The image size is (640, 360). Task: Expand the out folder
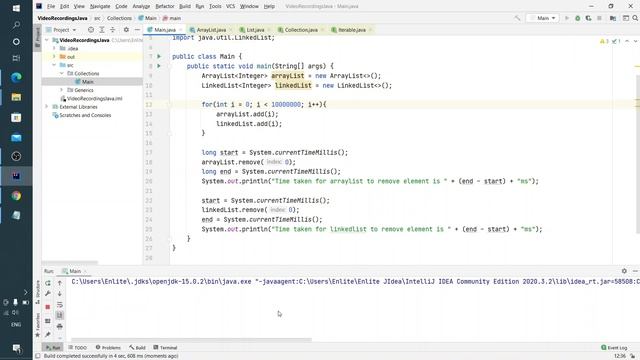[54, 57]
